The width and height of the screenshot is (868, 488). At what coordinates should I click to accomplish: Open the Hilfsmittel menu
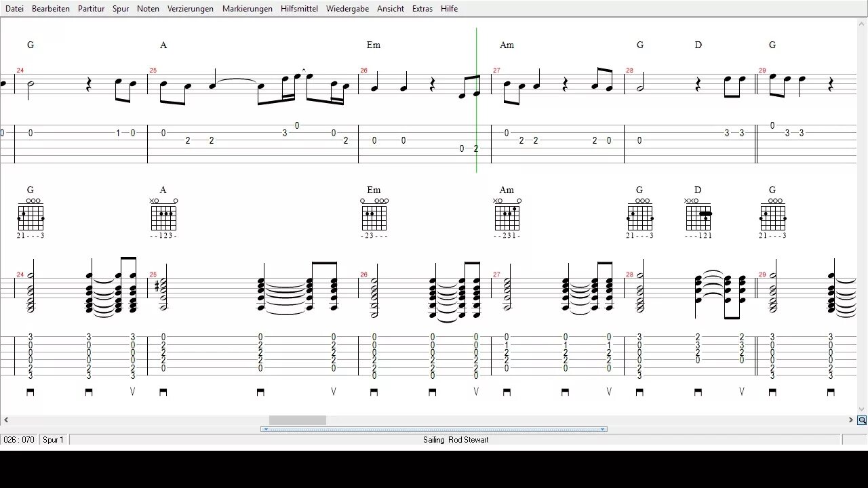[x=299, y=9]
